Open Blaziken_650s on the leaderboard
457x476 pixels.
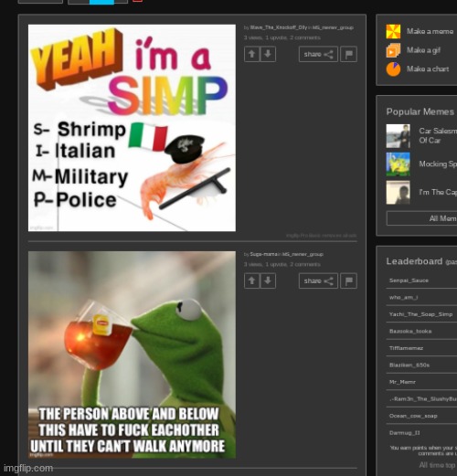(409, 365)
